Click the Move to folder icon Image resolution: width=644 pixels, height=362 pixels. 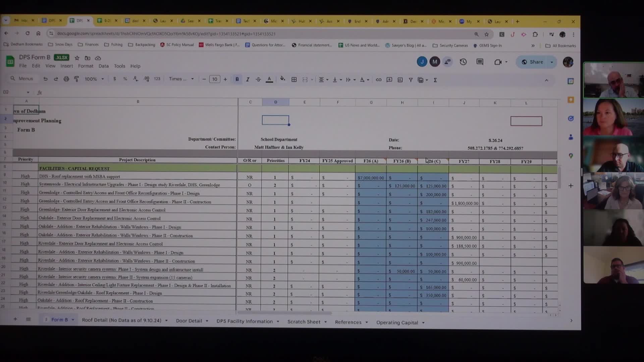coord(88,58)
